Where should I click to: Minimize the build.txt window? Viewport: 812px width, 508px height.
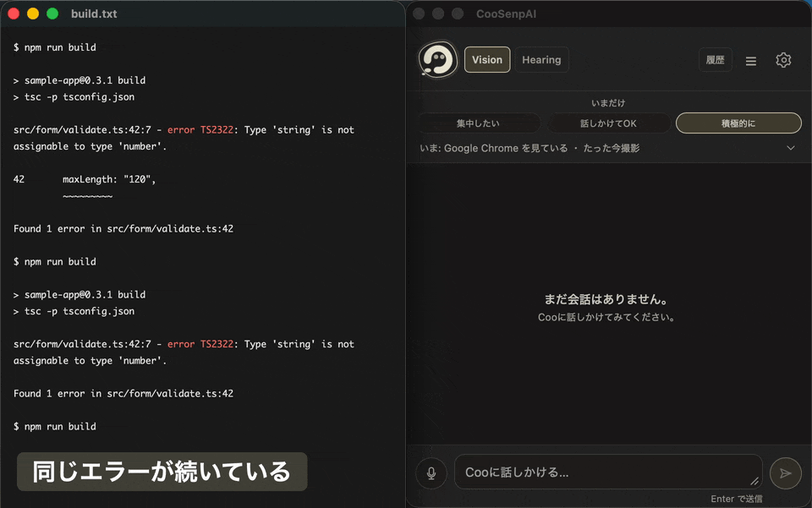tap(33, 14)
